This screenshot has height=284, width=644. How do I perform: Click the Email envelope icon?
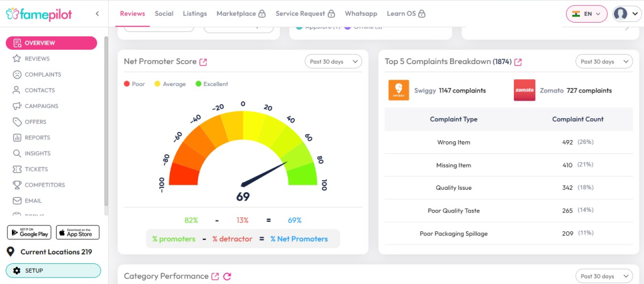tap(17, 200)
